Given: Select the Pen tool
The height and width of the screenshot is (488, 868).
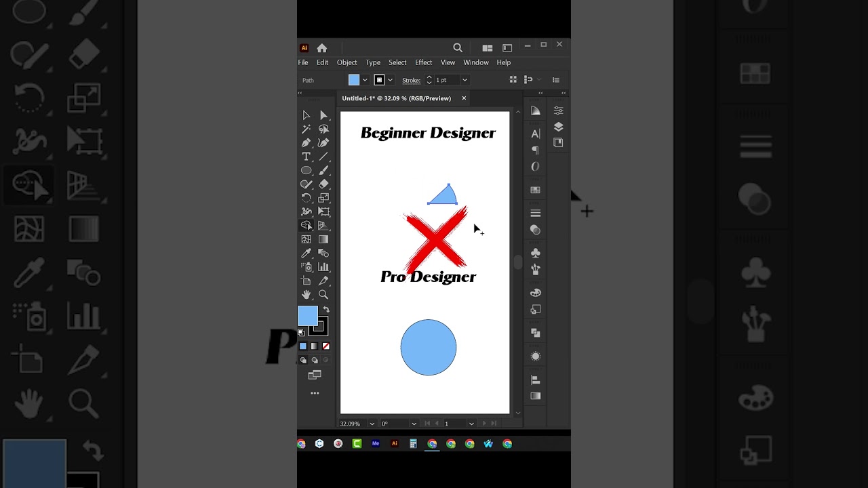Looking at the screenshot, I should click(306, 143).
